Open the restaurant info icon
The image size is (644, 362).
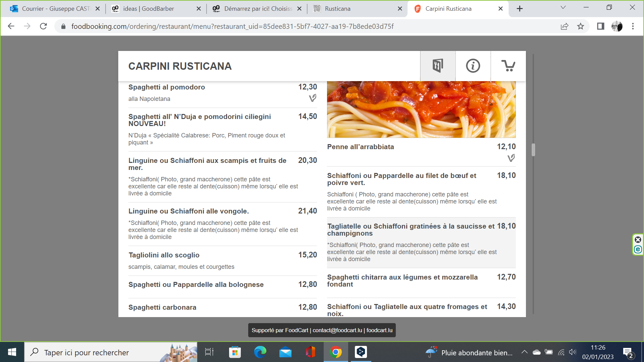(473, 66)
